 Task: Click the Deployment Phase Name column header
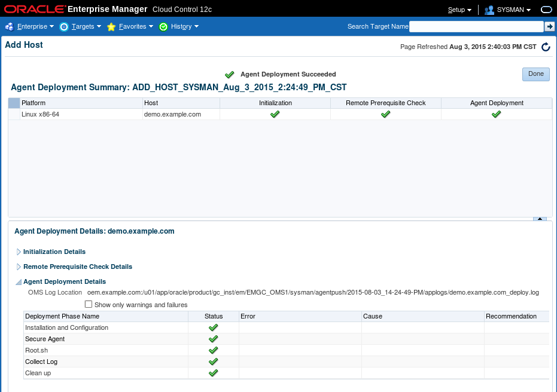106,317
